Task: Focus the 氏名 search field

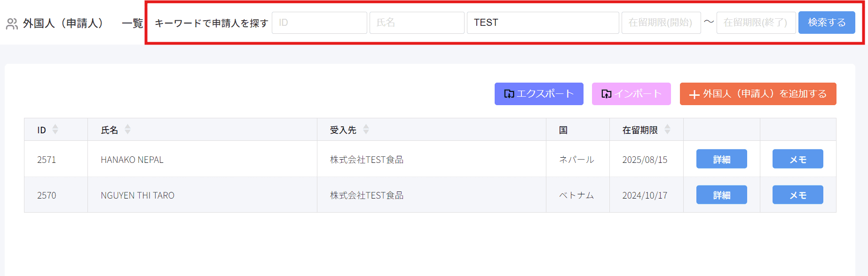Action: pos(417,23)
